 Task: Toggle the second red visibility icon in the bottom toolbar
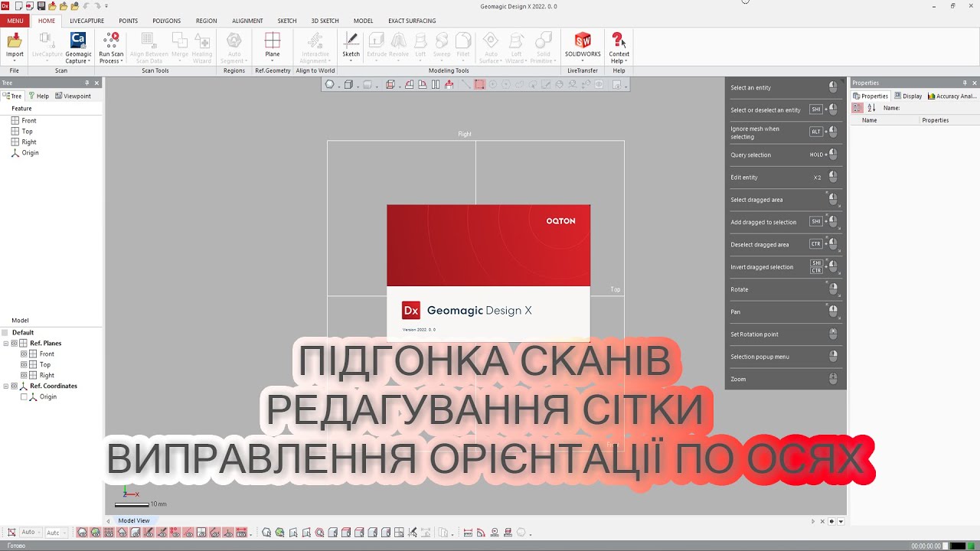95,533
